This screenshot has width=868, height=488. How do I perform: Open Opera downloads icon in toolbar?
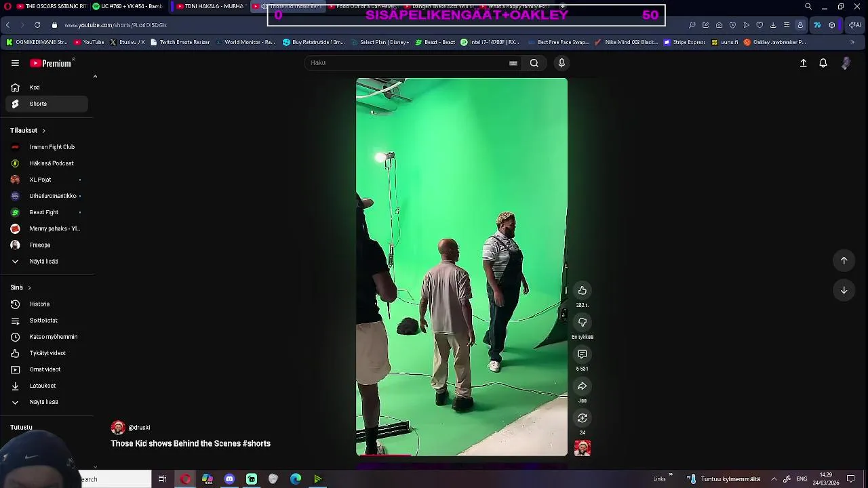(773, 25)
